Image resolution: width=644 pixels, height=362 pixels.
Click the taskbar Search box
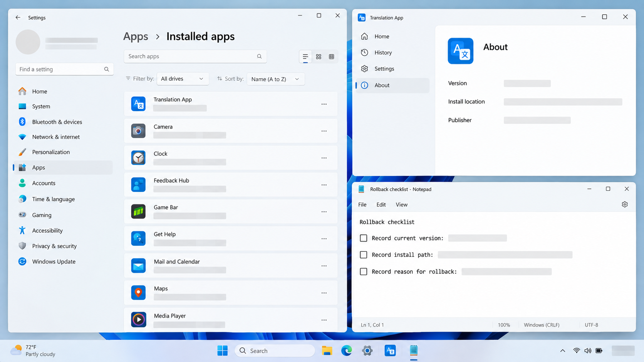click(275, 350)
